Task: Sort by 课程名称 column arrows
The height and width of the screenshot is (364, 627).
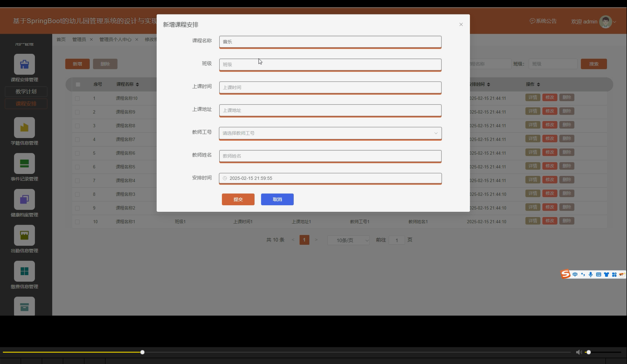Action: pos(137,84)
